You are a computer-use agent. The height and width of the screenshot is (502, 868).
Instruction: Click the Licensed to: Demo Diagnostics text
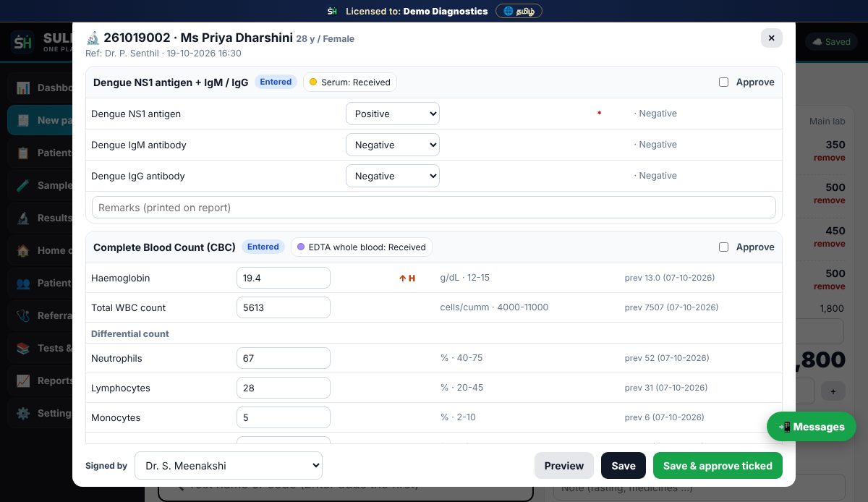click(417, 11)
